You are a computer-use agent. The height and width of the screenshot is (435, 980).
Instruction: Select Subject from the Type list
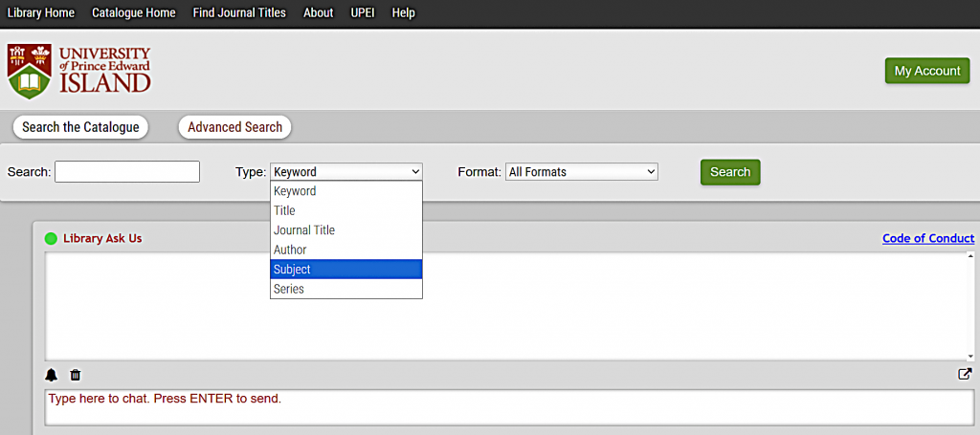coord(345,270)
